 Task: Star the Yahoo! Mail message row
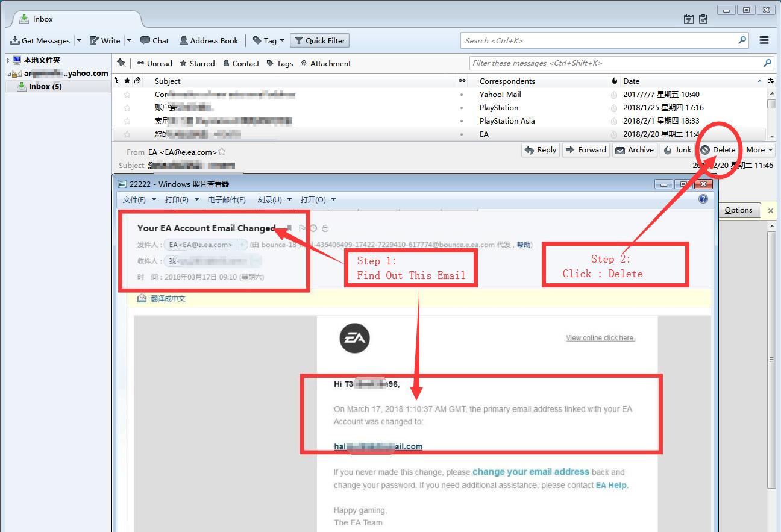(x=127, y=95)
